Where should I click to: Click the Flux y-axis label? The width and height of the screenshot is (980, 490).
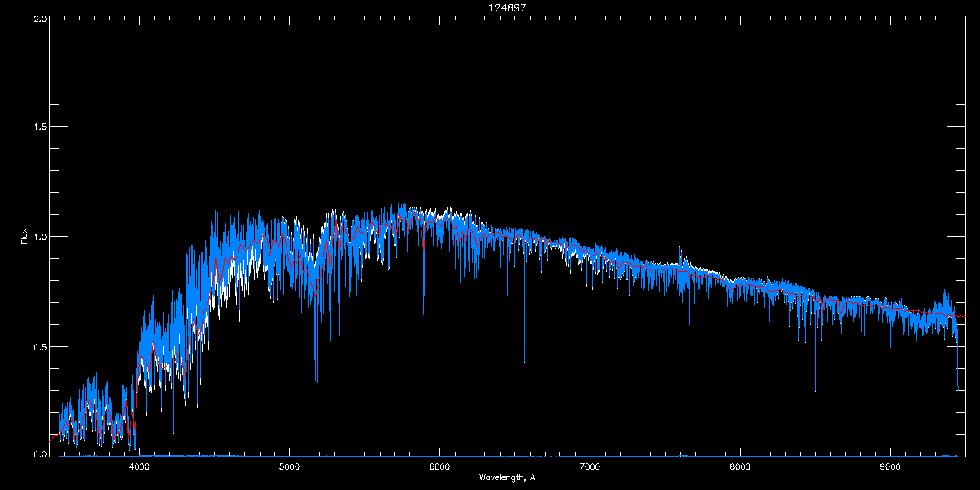pyautogui.click(x=24, y=236)
